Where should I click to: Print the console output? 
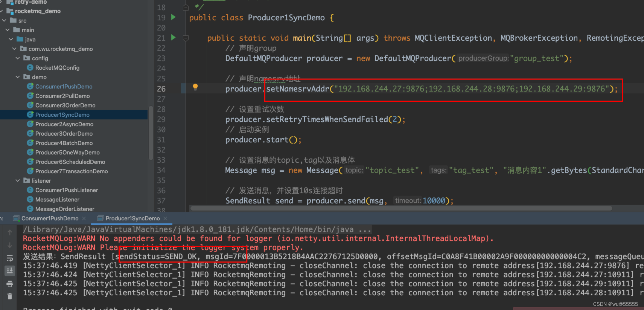(x=10, y=284)
